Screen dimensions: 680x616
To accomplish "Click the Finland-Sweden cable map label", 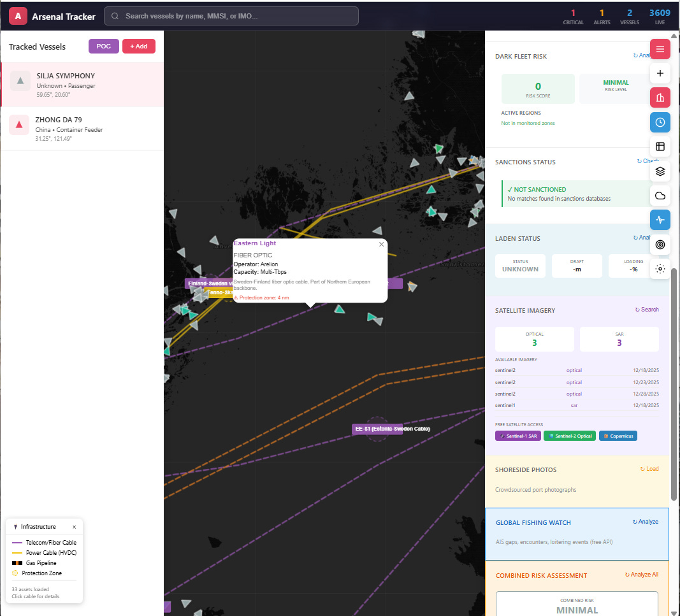I will [x=209, y=283].
